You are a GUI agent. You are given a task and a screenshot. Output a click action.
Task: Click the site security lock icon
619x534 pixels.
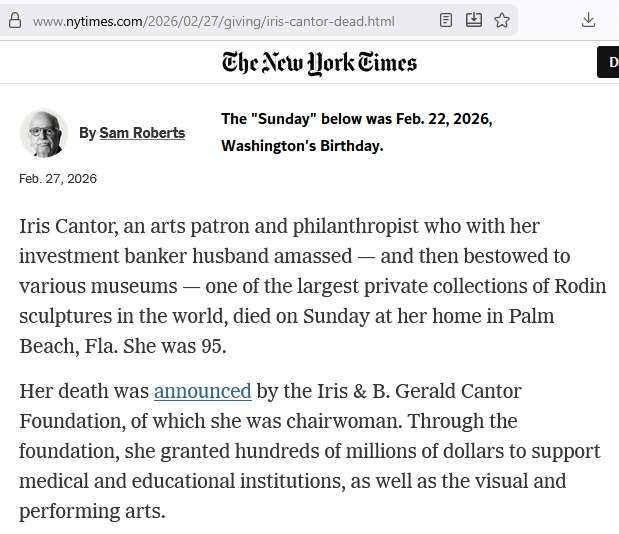point(14,21)
